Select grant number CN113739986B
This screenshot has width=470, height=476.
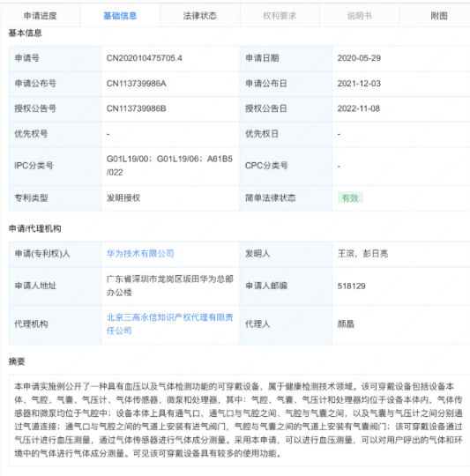coord(137,108)
